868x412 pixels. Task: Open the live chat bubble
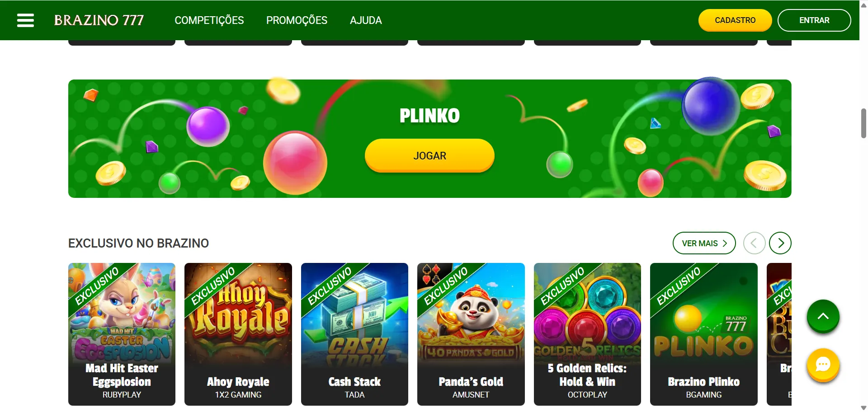[823, 365]
